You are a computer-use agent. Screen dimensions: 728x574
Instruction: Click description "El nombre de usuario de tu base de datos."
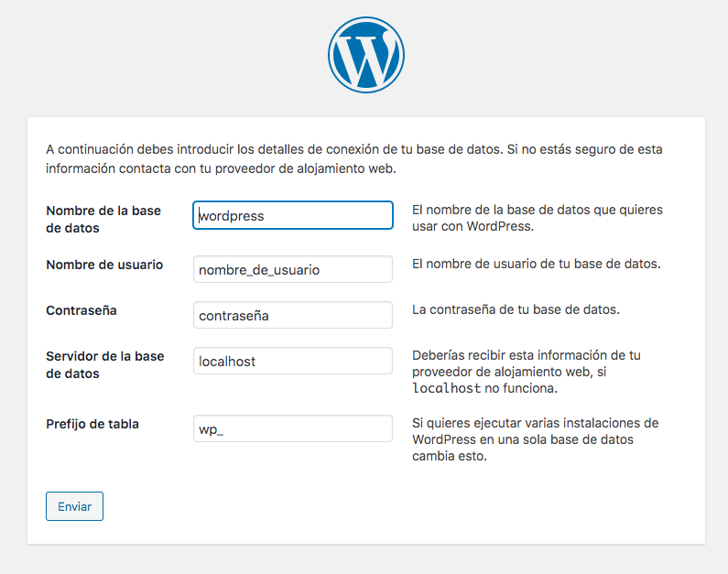537,264
